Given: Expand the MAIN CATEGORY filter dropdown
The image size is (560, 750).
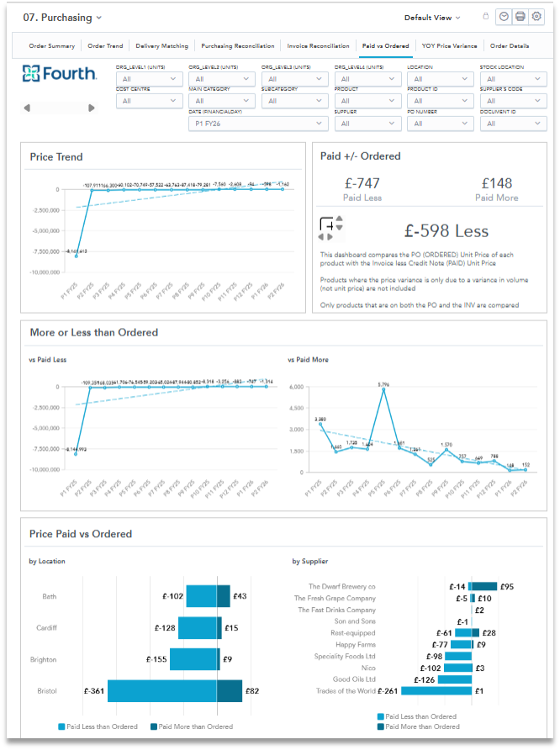Looking at the screenshot, I should [x=222, y=101].
